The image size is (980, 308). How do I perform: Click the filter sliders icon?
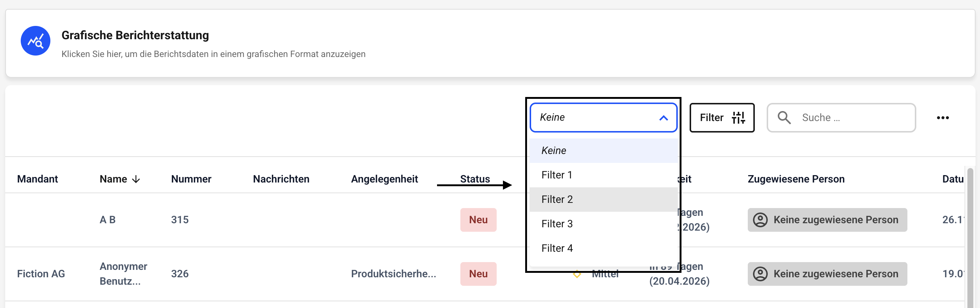click(x=738, y=118)
